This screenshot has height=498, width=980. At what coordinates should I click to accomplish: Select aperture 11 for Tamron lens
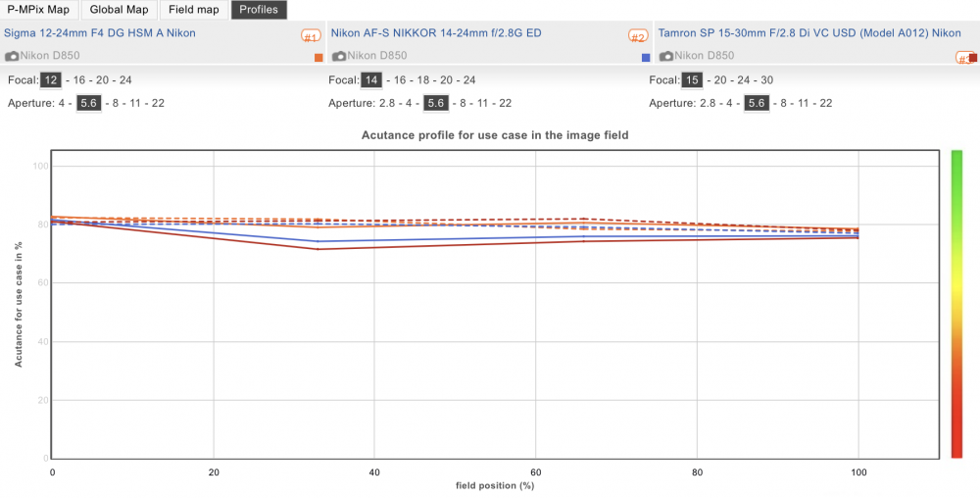tap(804, 103)
